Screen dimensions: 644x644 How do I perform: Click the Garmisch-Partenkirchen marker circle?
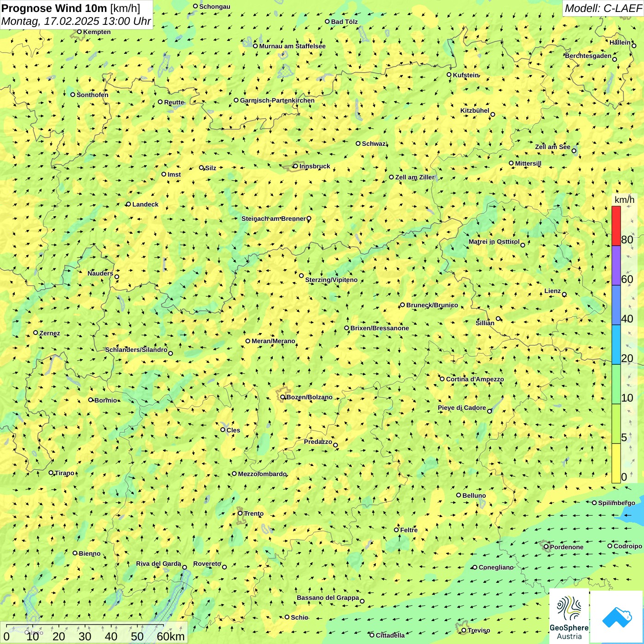[236, 100]
